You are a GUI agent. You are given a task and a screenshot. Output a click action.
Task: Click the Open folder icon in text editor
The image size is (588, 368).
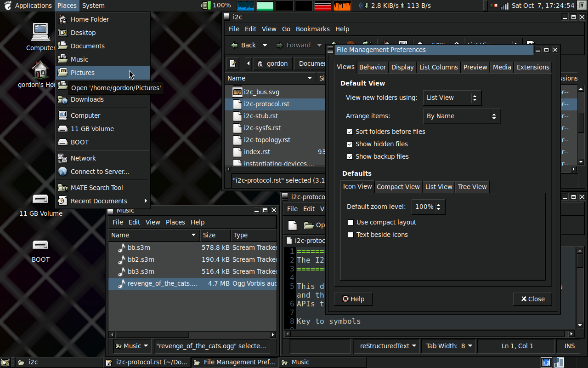click(309, 225)
